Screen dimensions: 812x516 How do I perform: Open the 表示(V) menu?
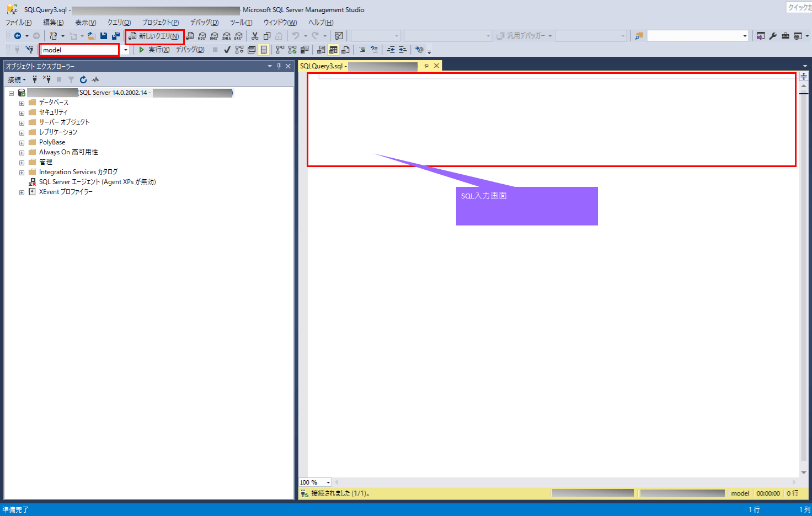tap(86, 23)
